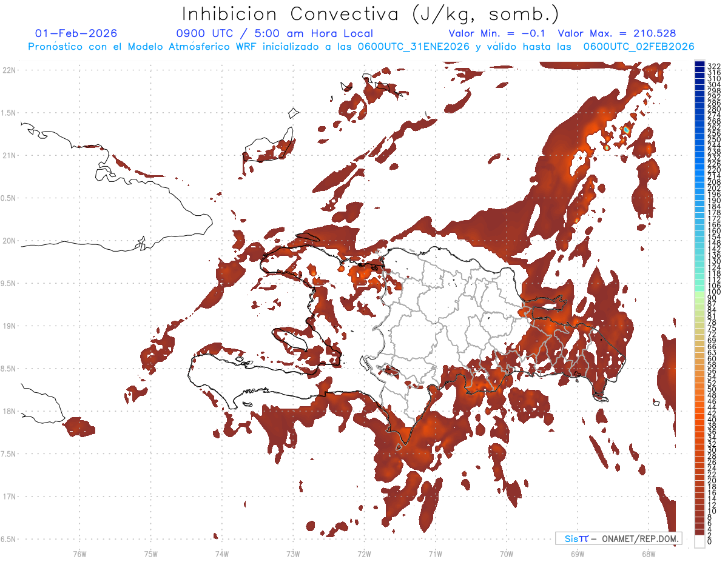Image resolution: width=728 pixels, height=562 pixels.
Task: Pick the white swatch at the color scale bottom
Action: point(699,541)
